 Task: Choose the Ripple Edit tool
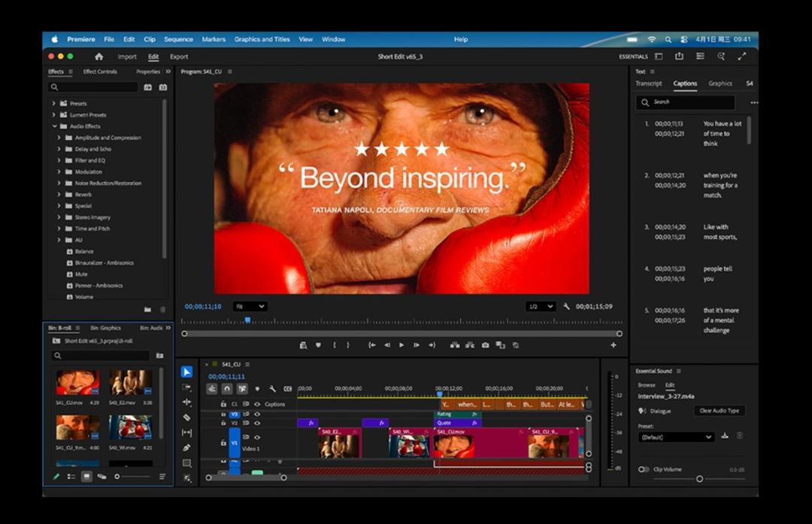coord(187,402)
